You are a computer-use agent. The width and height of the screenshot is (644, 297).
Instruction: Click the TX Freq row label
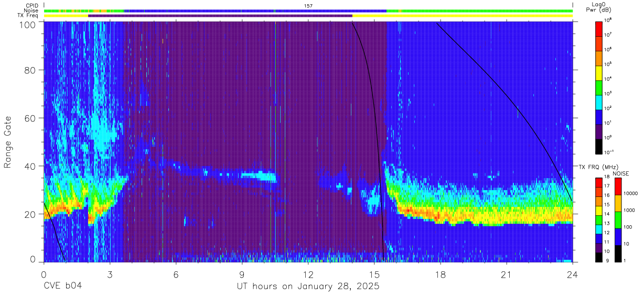[28, 16]
